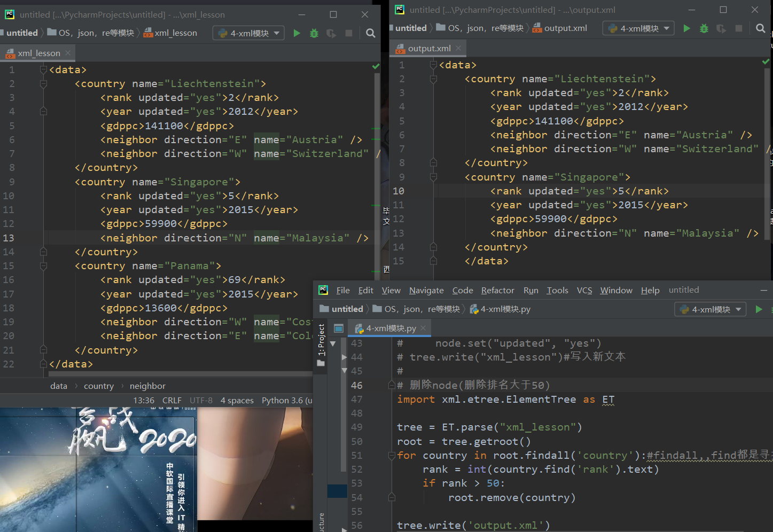Open Search Everywhere in xml_lesson window
773x532 pixels.
pos(370,33)
